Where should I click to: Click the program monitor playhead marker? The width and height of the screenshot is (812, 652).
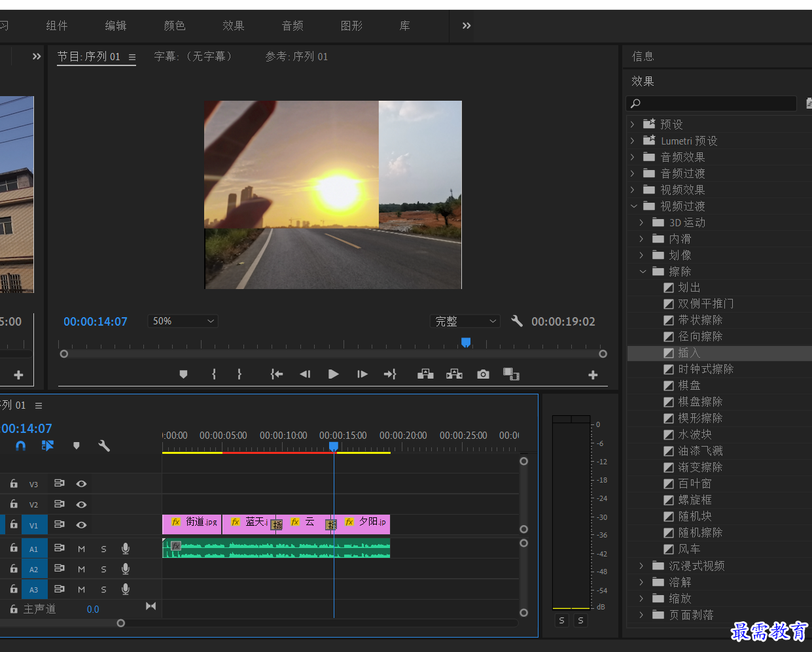tap(466, 342)
